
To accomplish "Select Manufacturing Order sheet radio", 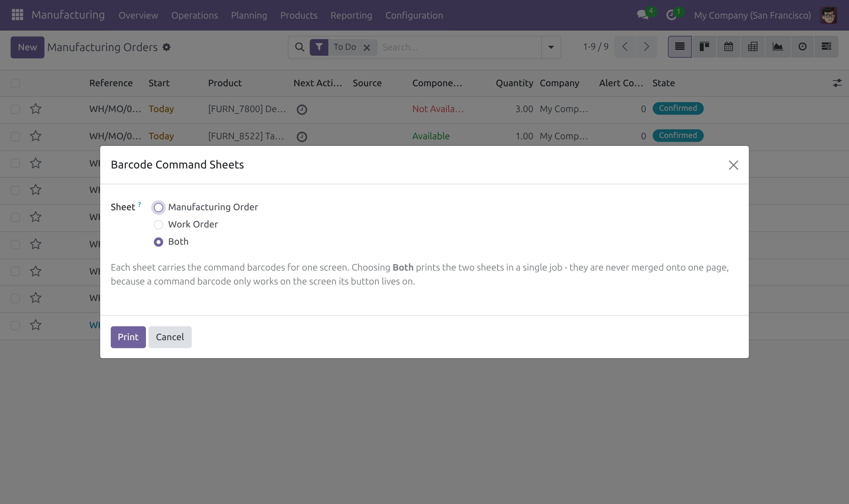I will (158, 208).
